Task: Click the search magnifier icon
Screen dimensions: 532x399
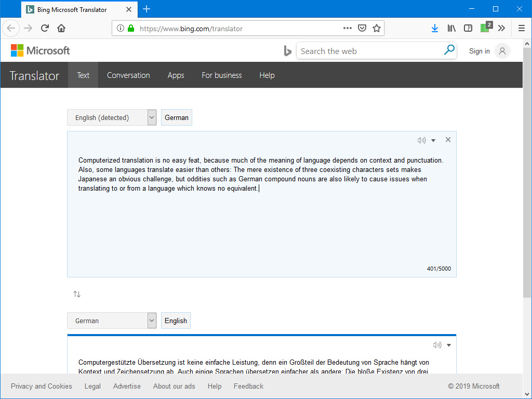Action: tap(449, 50)
